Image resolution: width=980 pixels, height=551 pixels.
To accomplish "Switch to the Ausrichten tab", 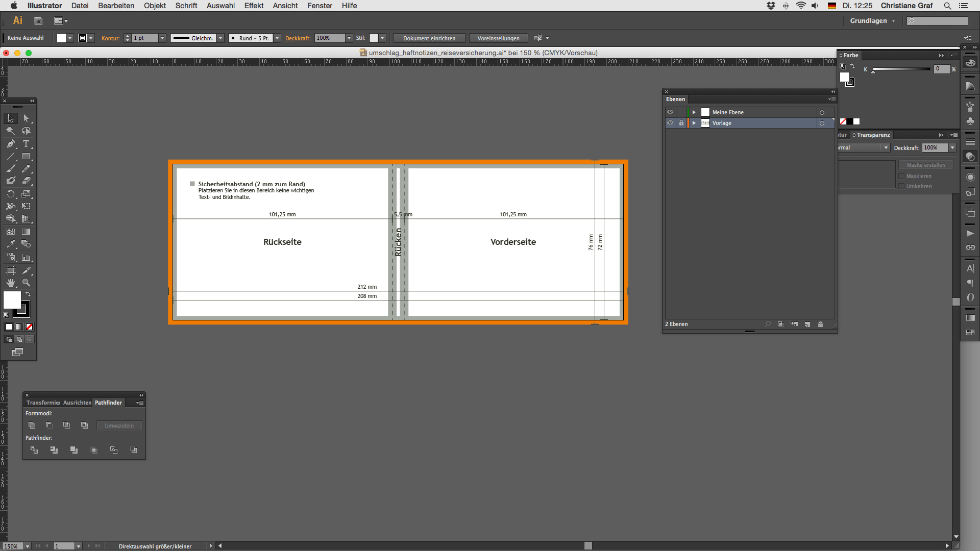I will point(77,403).
